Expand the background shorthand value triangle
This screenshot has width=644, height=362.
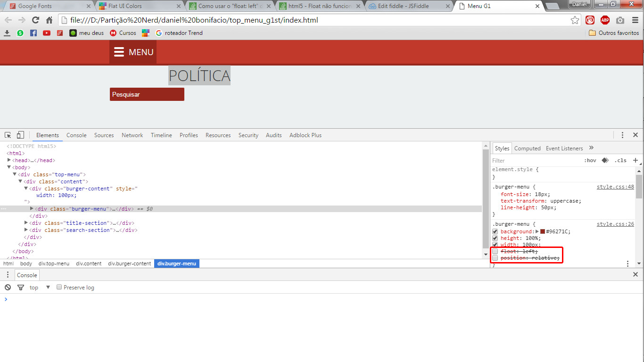537,231
